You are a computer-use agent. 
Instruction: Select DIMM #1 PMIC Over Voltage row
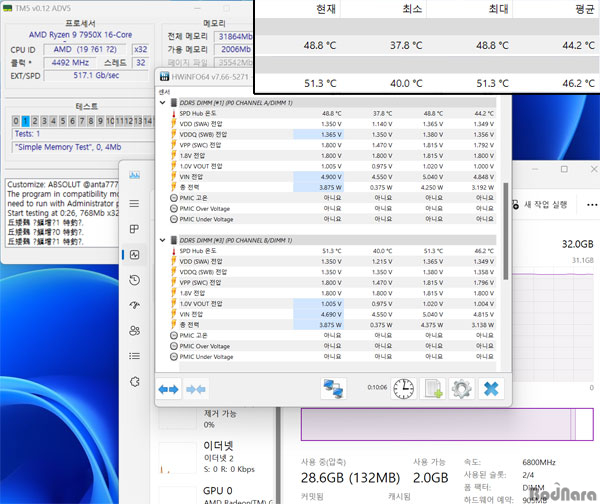coord(333,209)
